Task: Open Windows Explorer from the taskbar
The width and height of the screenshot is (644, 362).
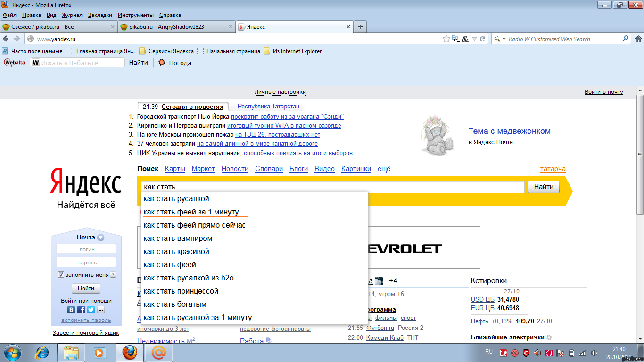Action: point(71,352)
